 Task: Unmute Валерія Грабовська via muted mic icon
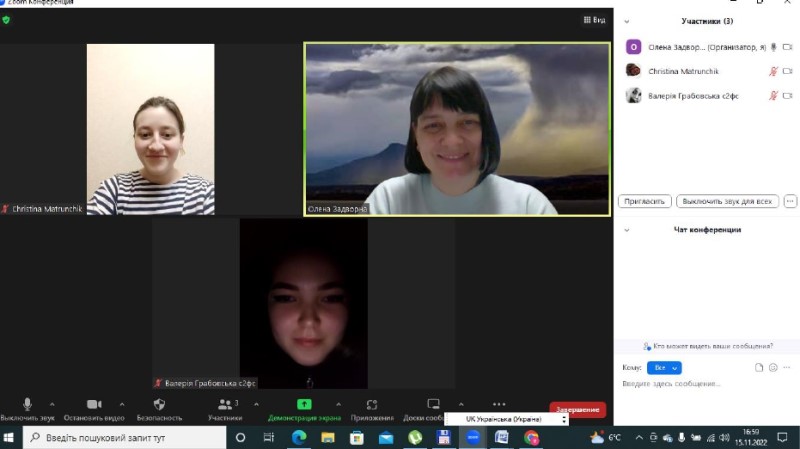point(773,95)
